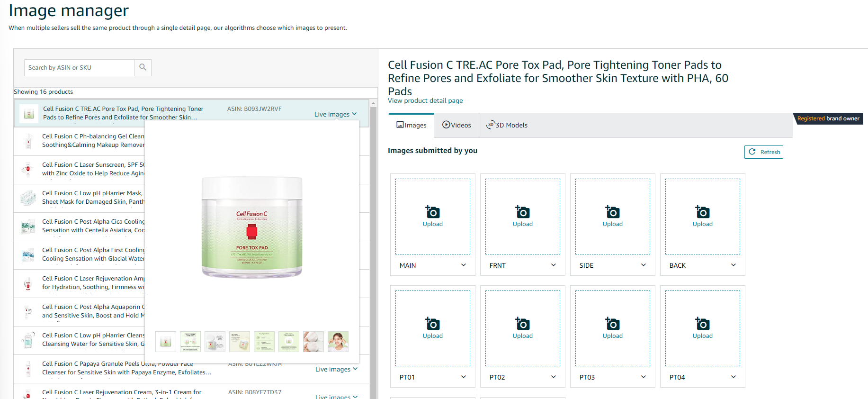Switch to the 3D Models tab
Image resolution: width=868 pixels, height=399 pixels.
507,125
